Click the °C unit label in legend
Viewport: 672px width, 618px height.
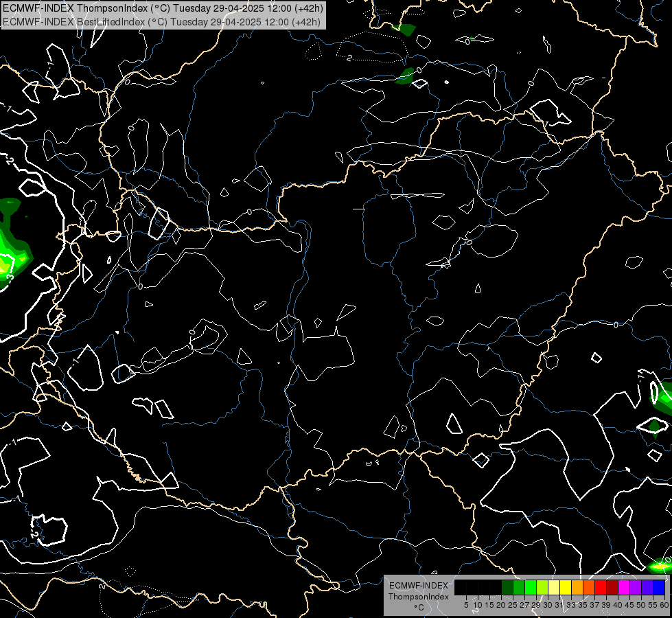click(x=419, y=608)
